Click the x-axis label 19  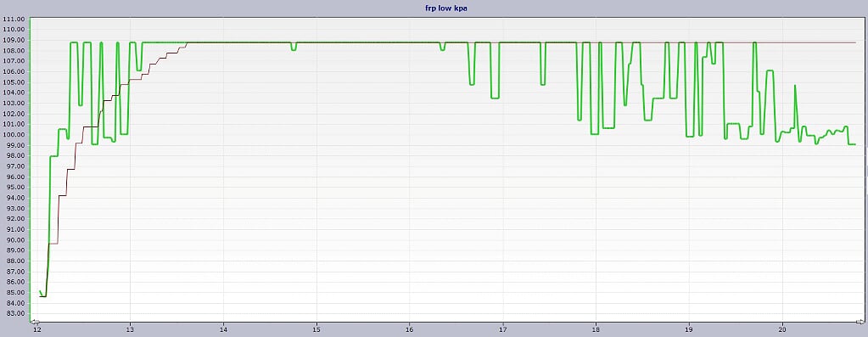coord(689,329)
